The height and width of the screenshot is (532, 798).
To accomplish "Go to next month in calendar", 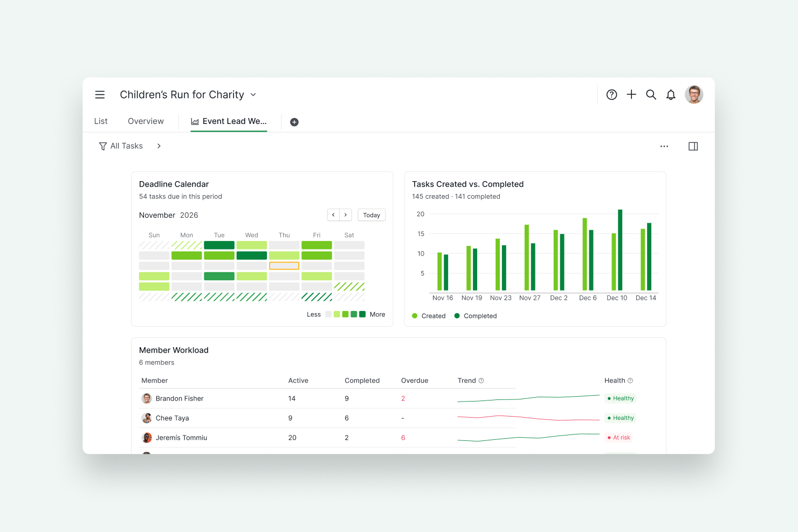I will pyautogui.click(x=346, y=215).
